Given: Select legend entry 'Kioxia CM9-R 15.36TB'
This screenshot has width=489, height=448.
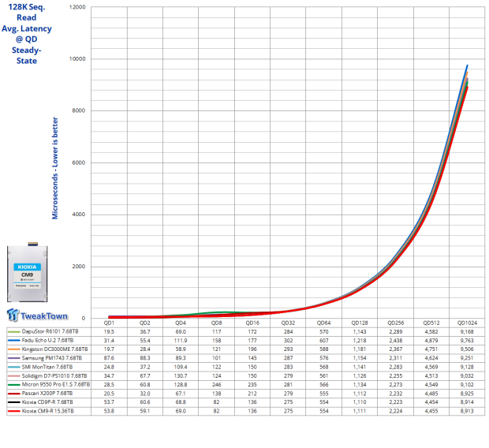Looking at the screenshot, I should [47, 411].
